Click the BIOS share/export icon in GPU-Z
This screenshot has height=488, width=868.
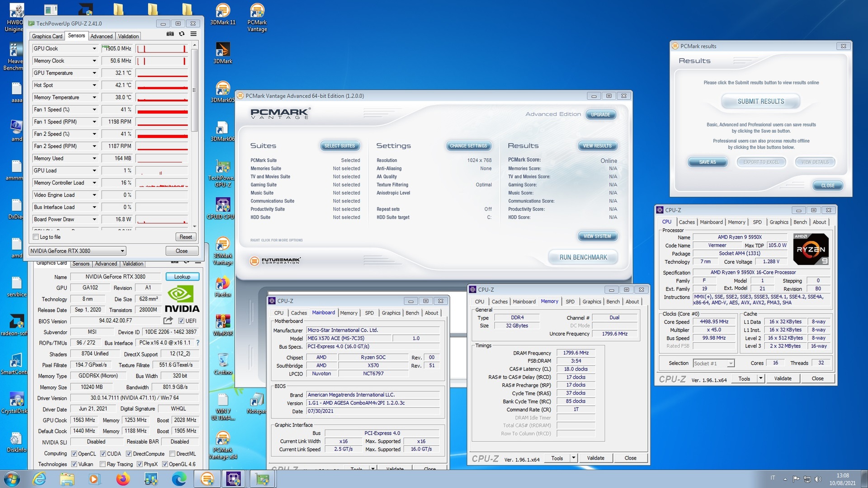[168, 320]
